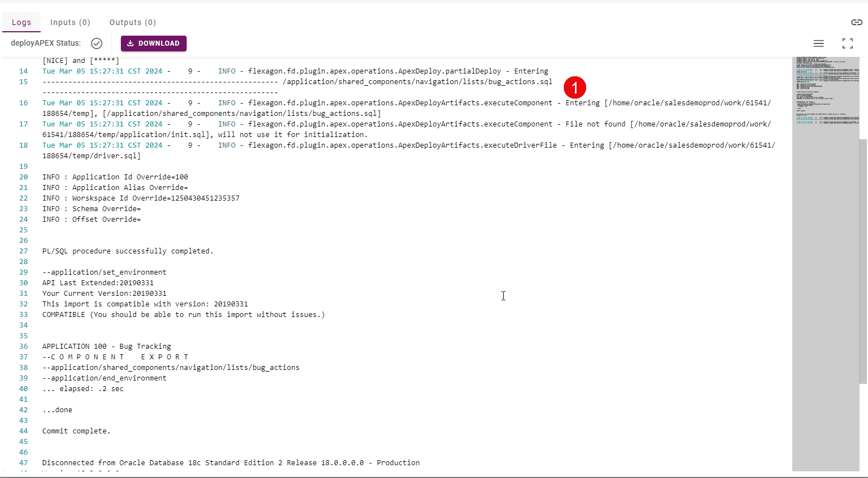Open the permalink icon in the top right corner
The image size is (868, 478).
(856, 22)
